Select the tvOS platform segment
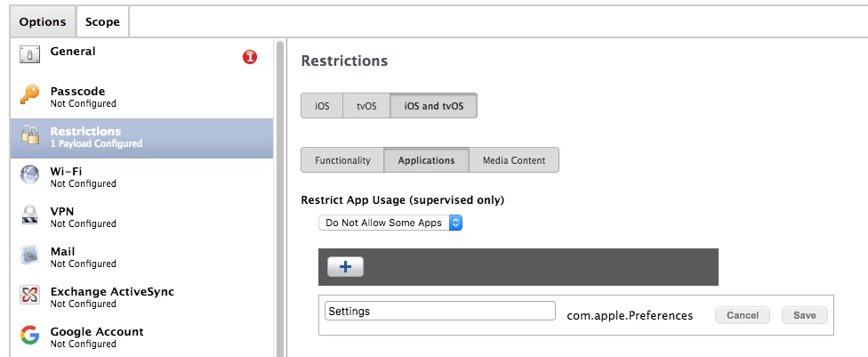The image size is (868, 357). point(366,106)
